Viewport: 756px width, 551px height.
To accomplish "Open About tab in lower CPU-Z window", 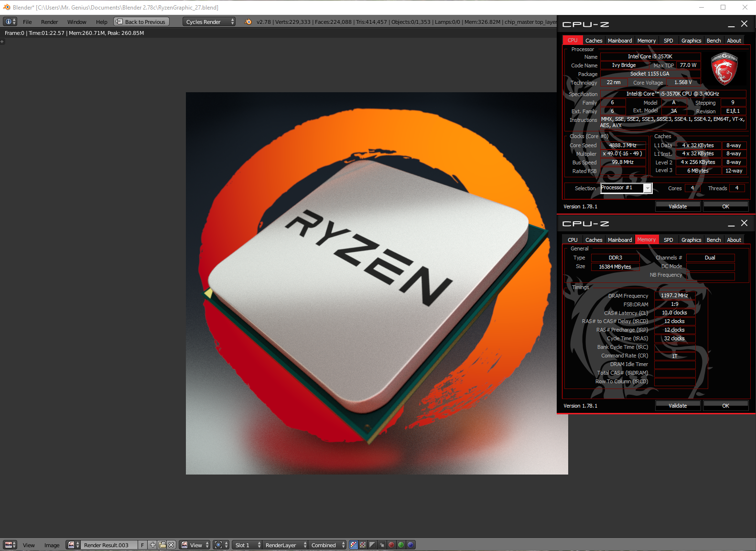I will pos(734,240).
